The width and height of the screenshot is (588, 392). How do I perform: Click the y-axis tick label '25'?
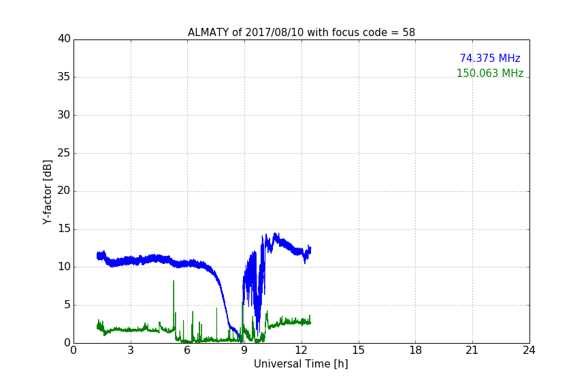pyautogui.click(x=64, y=153)
